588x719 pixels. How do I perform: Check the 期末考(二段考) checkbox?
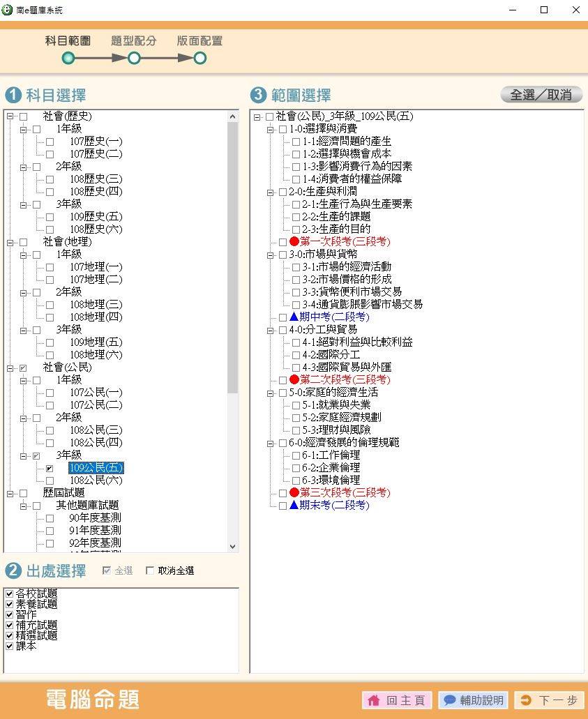pos(283,506)
